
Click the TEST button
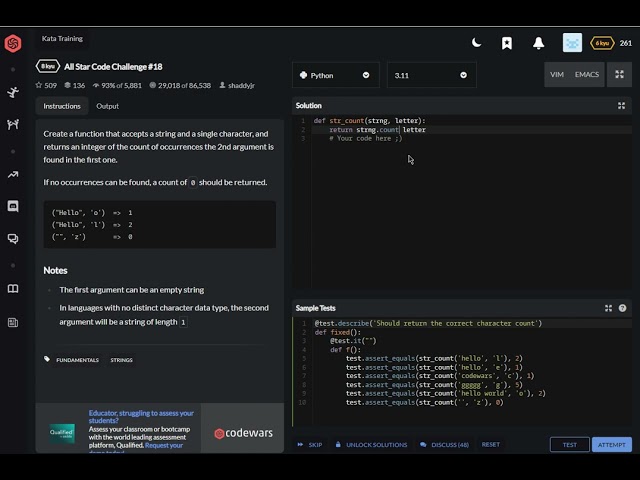570,444
